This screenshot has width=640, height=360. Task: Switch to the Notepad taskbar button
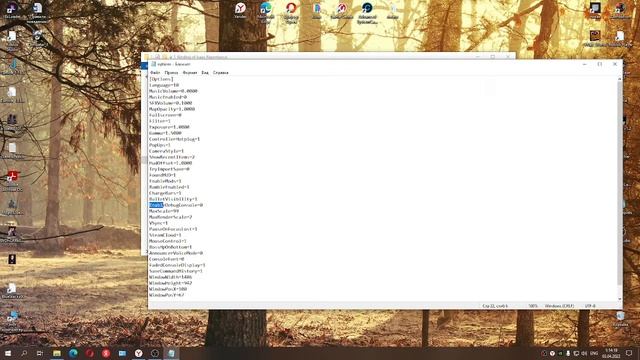(x=171, y=353)
